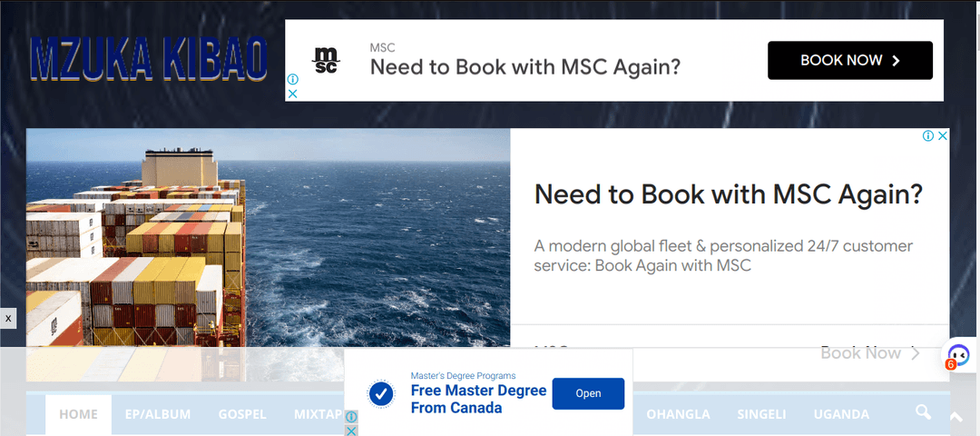Viewport: 980px width, 436px height.
Task: Click the checkmark badge logo in bottom ad
Action: point(381,394)
